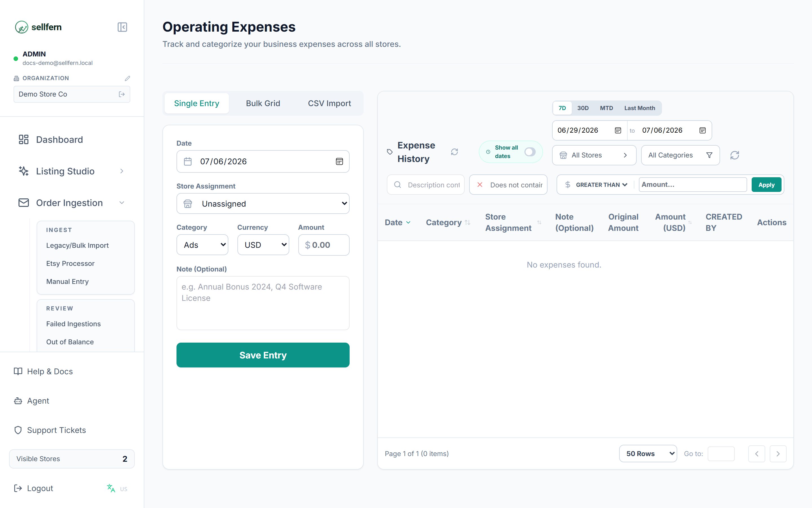Open the 50 Rows page size dropdown
Viewport: 812px width, 508px height.
648,454
